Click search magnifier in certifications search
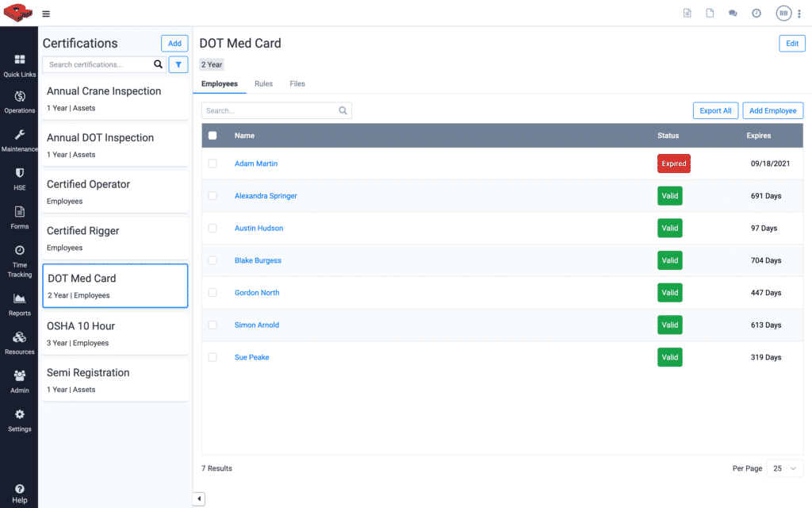This screenshot has height=508, width=812. click(x=158, y=64)
